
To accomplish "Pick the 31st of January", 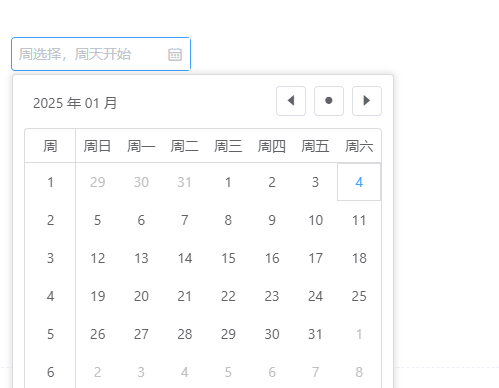I will [x=315, y=334].
